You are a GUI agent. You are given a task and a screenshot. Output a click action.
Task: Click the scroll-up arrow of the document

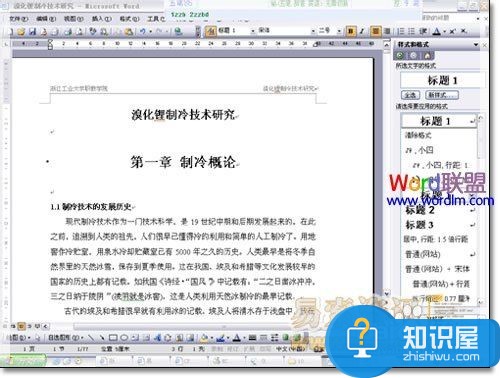click(387, 44)
